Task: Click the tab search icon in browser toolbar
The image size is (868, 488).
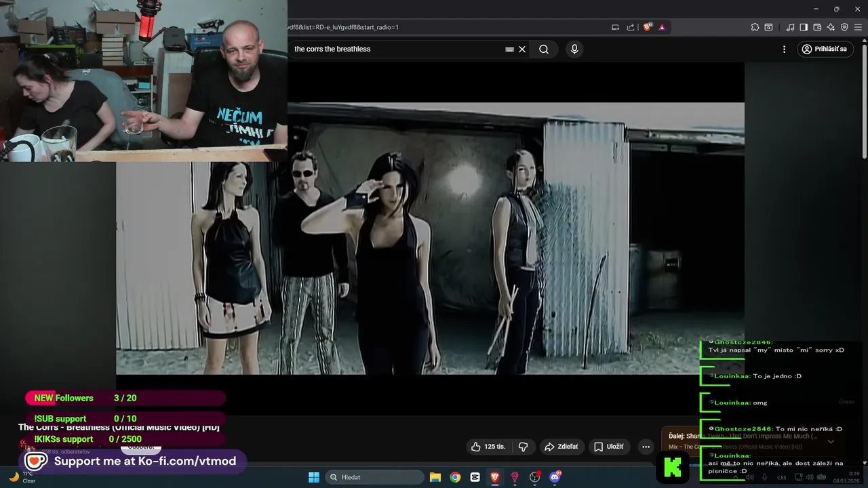Action: 768,27
